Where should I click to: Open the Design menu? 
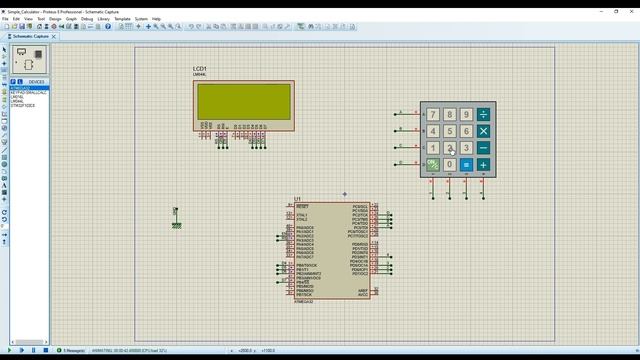(x=55, y=19)
